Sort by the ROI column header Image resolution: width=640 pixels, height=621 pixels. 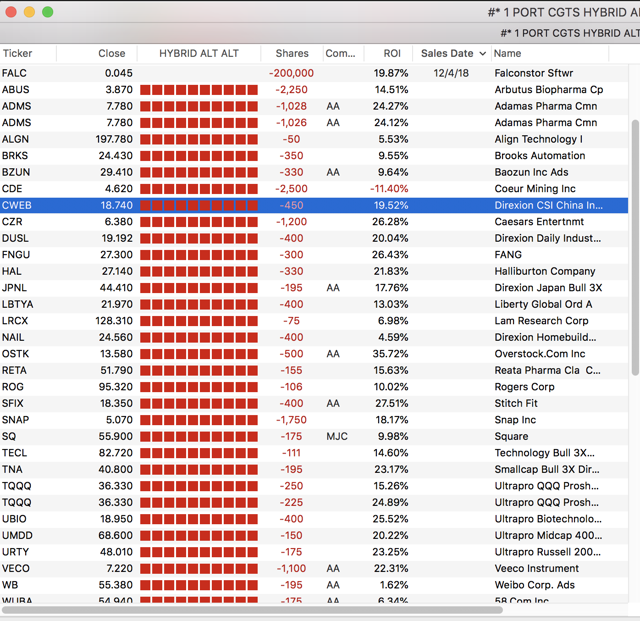[392, 53]
